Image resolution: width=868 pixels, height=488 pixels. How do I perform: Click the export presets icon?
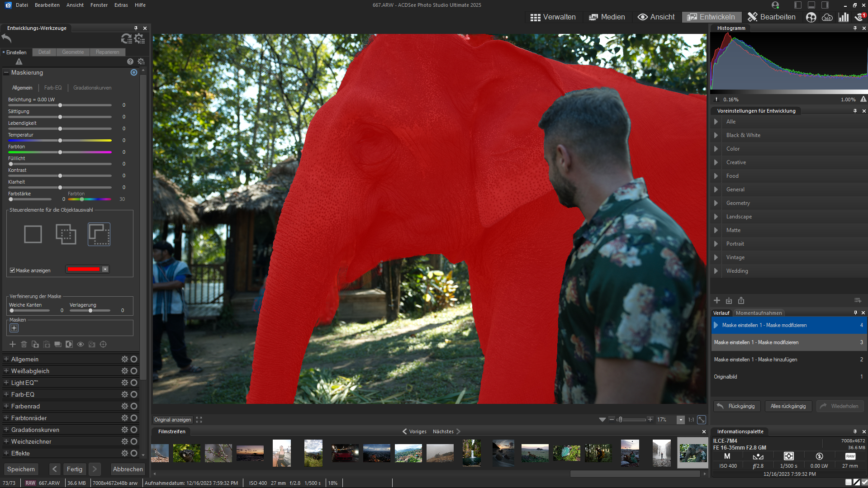pyautogui.click(x=741, y=300)
